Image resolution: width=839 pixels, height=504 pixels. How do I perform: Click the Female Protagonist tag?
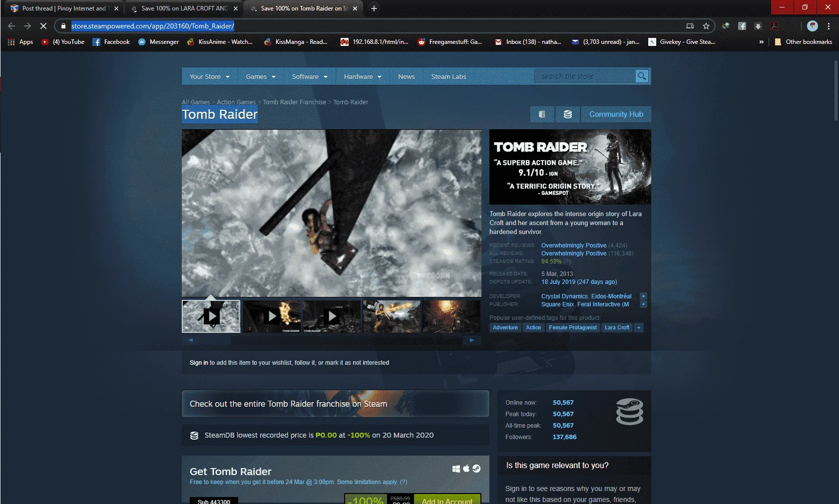(x=573, y=328)
